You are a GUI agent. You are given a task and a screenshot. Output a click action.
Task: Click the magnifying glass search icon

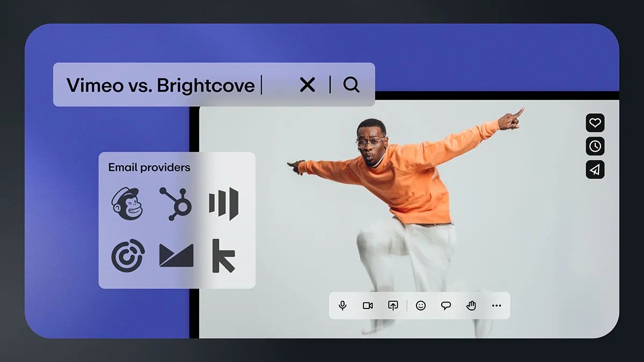352,85
